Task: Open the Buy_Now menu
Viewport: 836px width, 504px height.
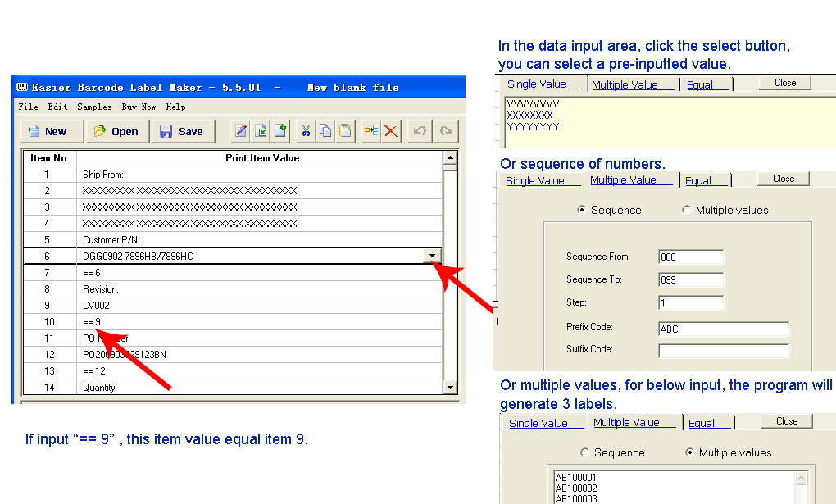Action: pyautogui.click(x=139, y=107)
